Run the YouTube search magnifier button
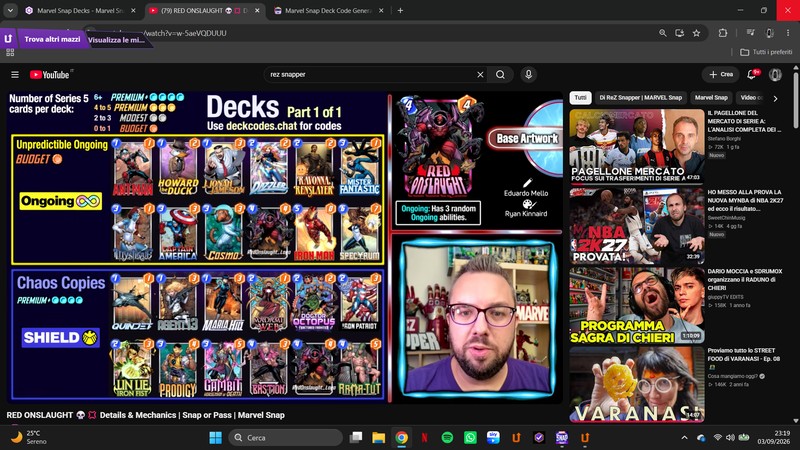Viewport: 800px width, 450px height. tap(501, 74)
